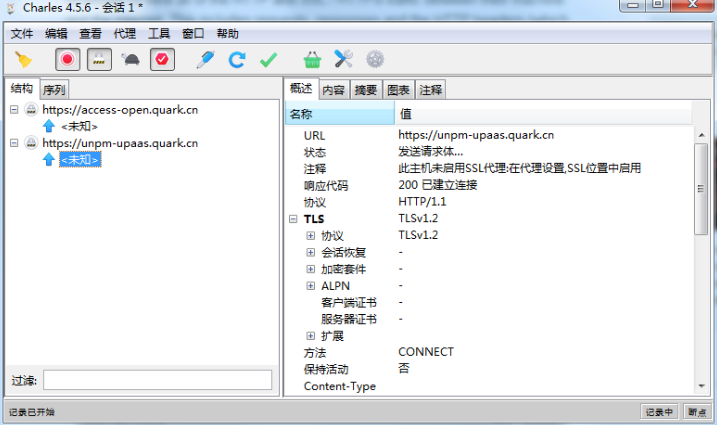Image resolution: width=717 pixels, height=425 pixels.
Task: Expand the 加密套件 row
Action: (x=310, y=269)
